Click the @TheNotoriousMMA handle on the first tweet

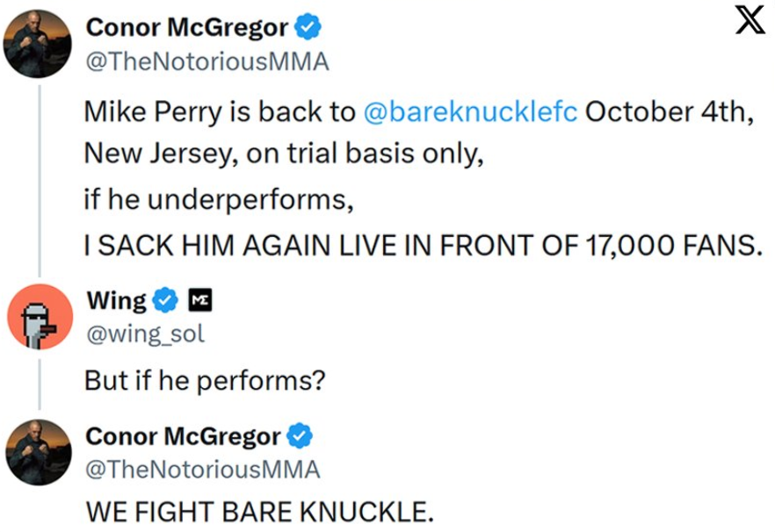coord(206,62)
